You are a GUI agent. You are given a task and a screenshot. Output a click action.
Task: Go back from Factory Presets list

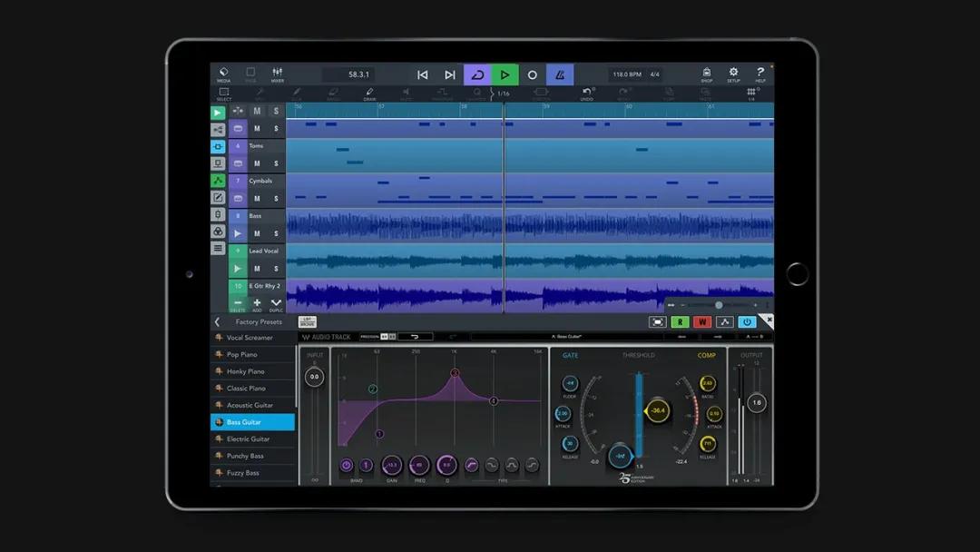(217, 322)
